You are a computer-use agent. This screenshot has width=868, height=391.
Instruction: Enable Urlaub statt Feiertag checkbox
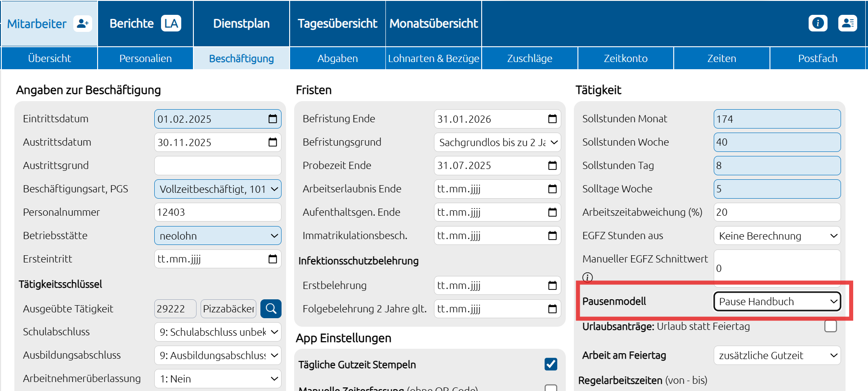coord(830,326)
